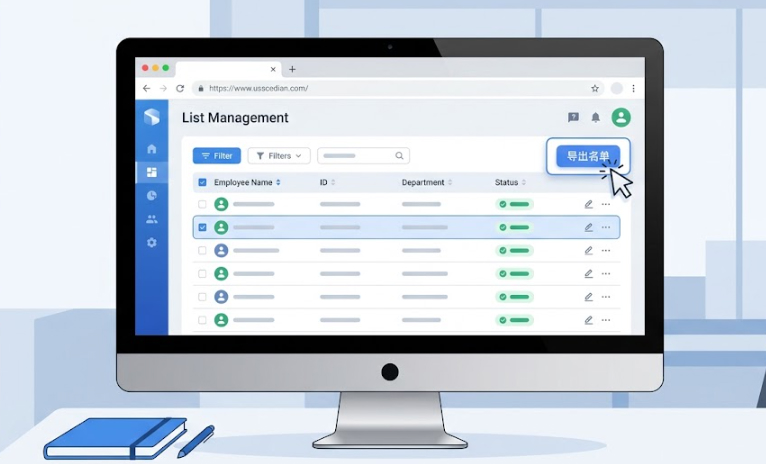
Task: Open the settings gear in sidebar
Action: click(x=151, y=242)
